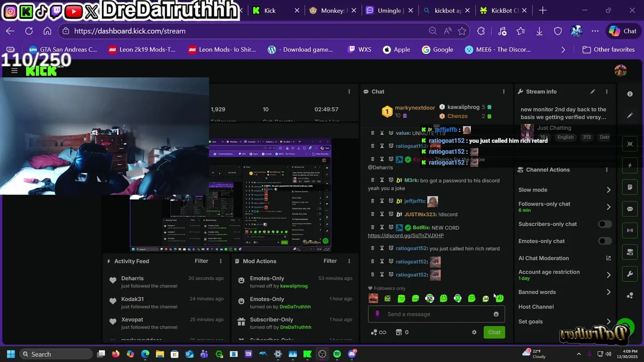Image resolution: width=644 pixels, height=362 pixels.
Task: Open GTA San Andreas bookmark
Action: coord(63,50)
